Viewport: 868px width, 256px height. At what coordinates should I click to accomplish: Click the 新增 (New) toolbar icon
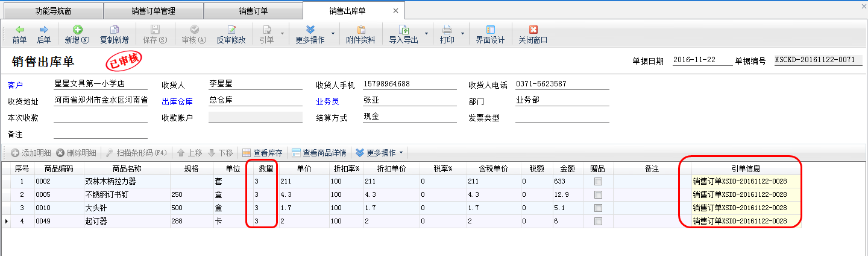77,34
